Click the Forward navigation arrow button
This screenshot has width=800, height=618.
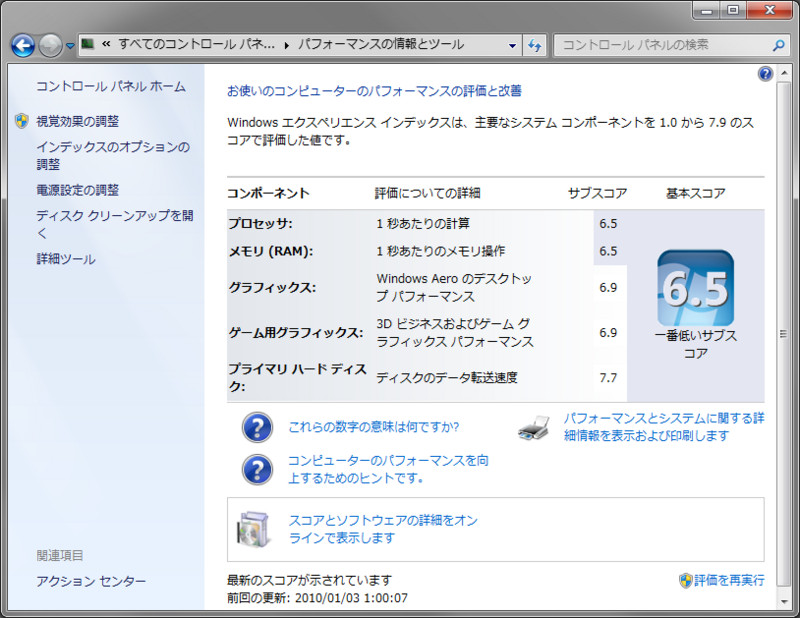(51, 46)
